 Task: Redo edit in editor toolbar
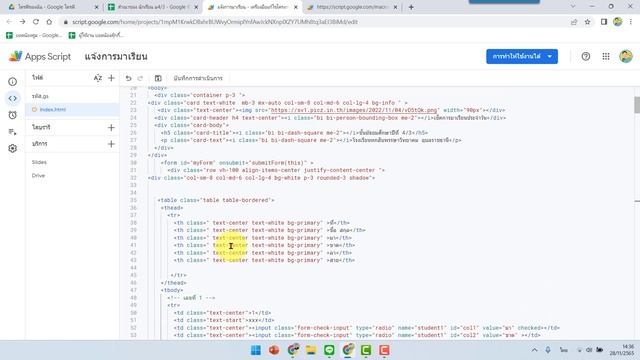[140, 78]
